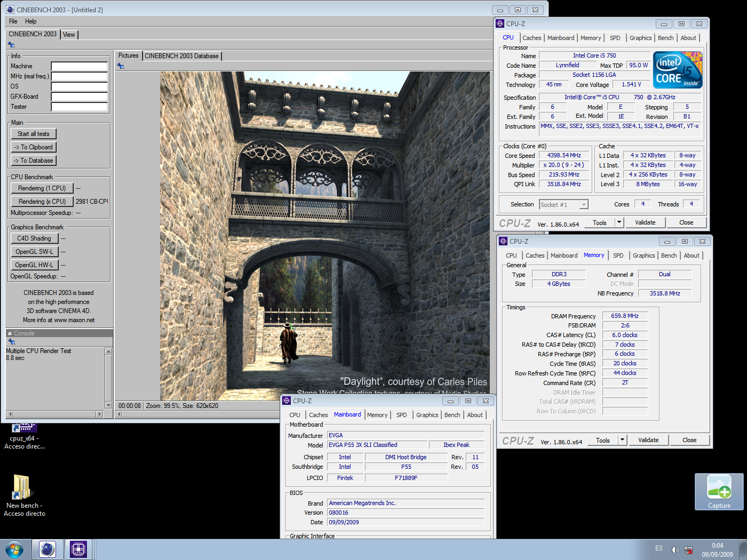
Task: Click the To Clipboard button
Action: click(34, 147)
